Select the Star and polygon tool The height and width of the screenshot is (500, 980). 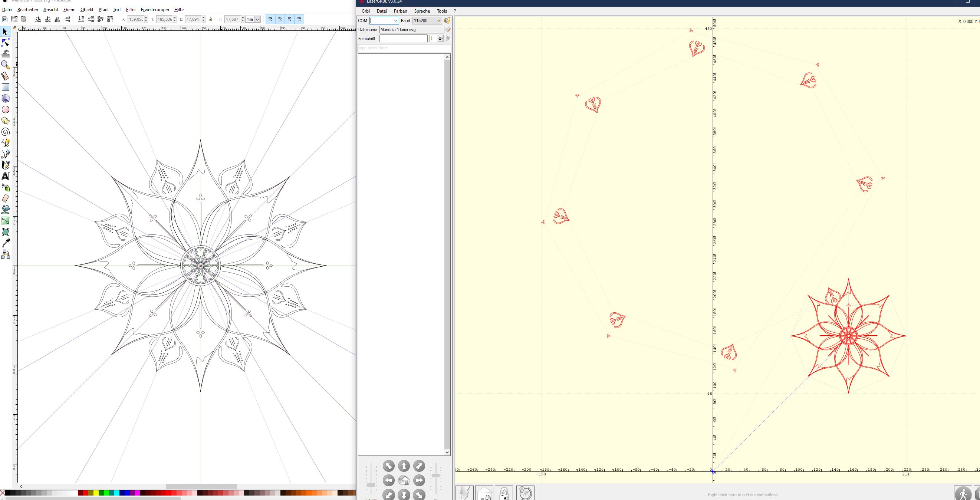(x=5, y=121)
